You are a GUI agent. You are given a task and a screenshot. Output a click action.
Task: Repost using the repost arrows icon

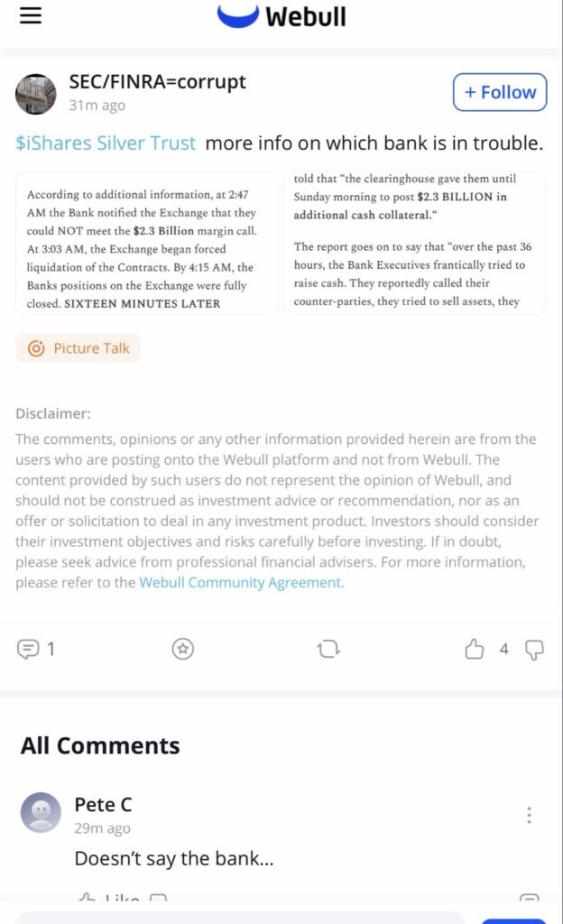328,649
